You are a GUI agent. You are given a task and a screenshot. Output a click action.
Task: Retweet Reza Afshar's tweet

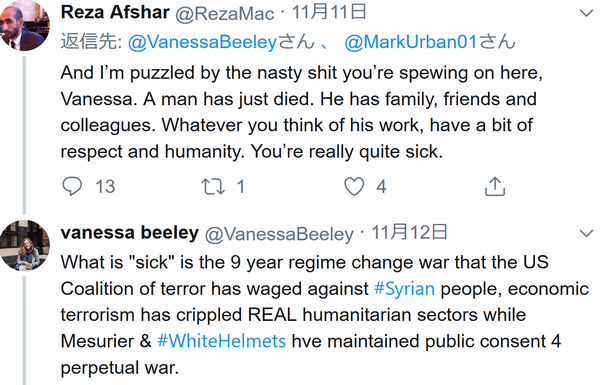pos(213,186)
